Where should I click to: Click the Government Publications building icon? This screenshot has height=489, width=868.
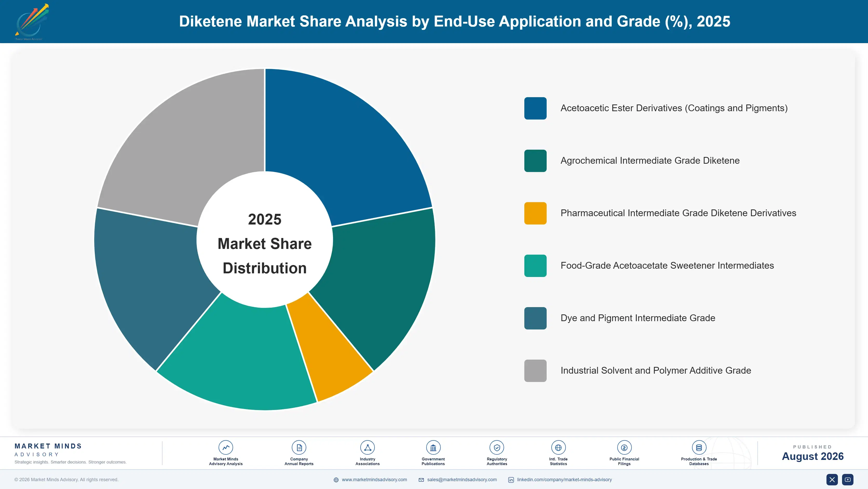[433, 447]
